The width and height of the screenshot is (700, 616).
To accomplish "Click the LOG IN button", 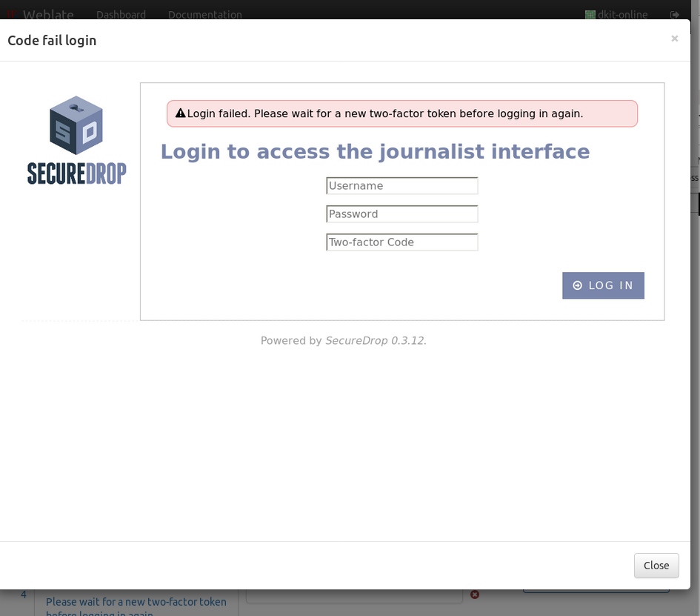I will 603,285.
